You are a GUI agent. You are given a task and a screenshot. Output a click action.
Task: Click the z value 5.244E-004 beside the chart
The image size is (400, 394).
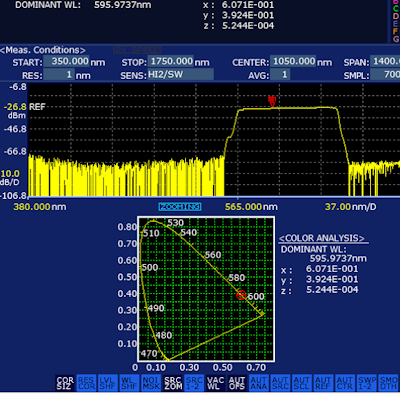coord(332,290)
